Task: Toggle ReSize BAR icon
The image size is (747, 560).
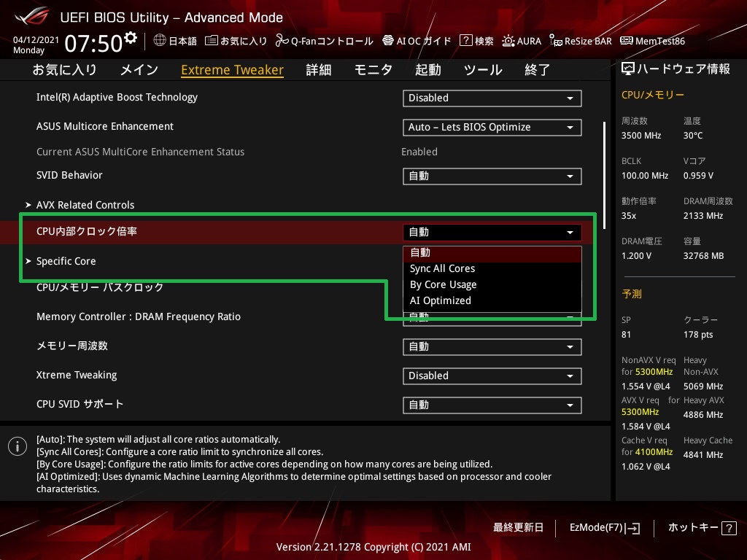Action: pos(555,41)
